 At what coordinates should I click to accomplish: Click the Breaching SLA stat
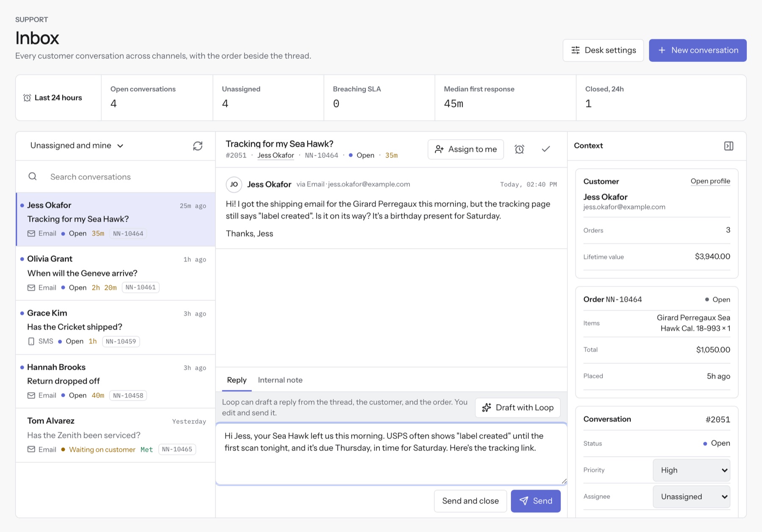[x=379, y=98]
